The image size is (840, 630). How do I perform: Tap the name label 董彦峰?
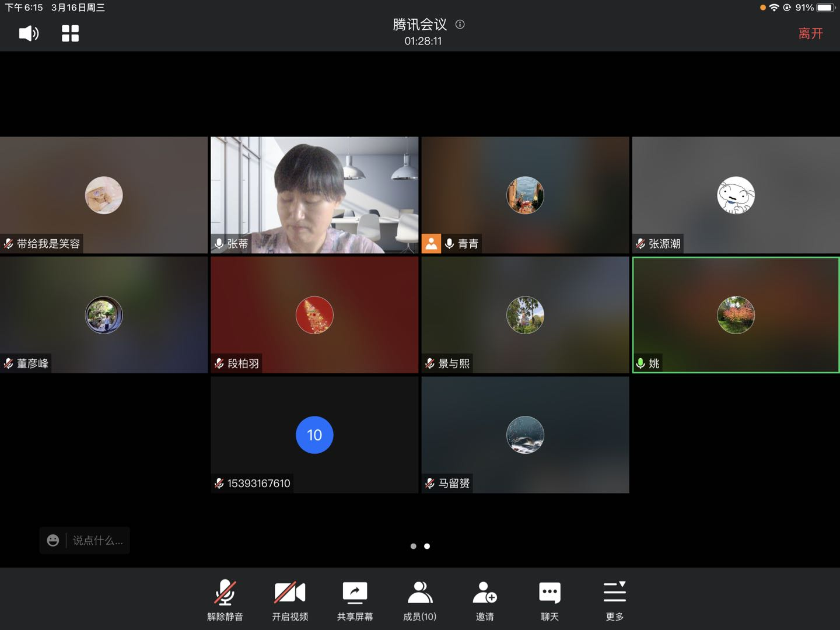pos(33,363)
